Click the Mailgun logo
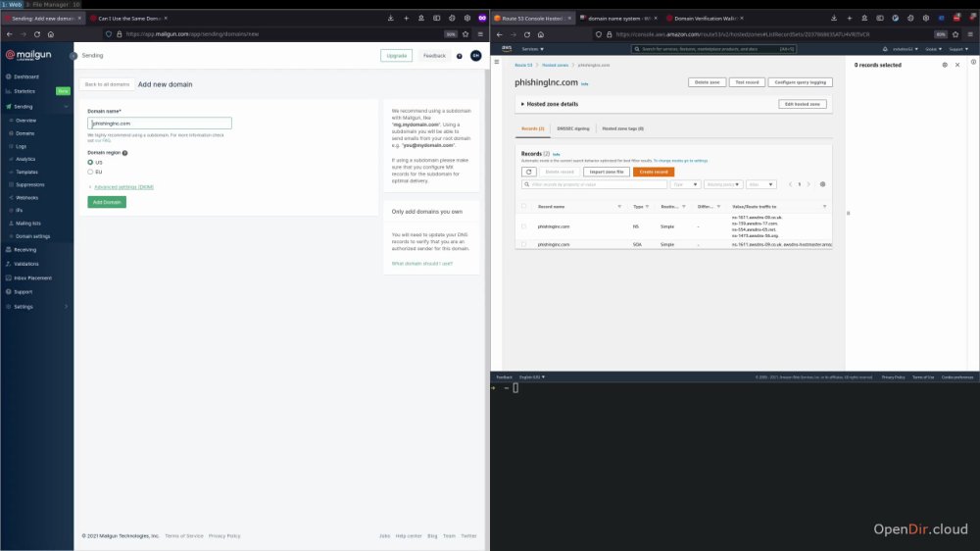Screen dimensions: 980x551 click(x=28, y=55)
